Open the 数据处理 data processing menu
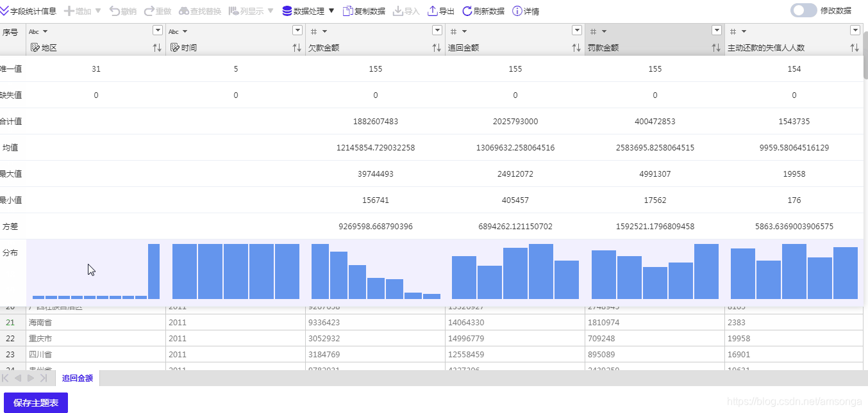This screenshot has width=868, height=413. [x=308, y=11]
